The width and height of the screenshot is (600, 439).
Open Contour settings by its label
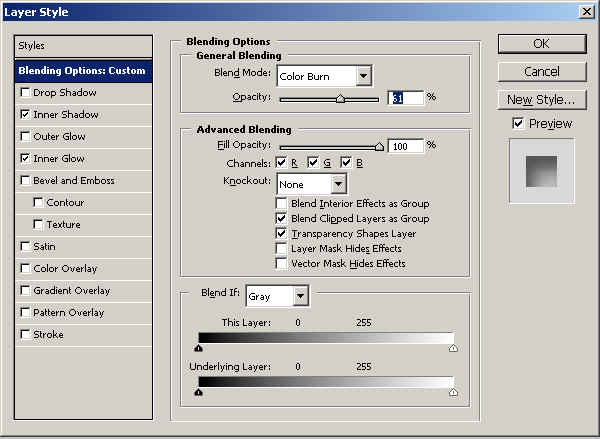(x=65, y=202)
